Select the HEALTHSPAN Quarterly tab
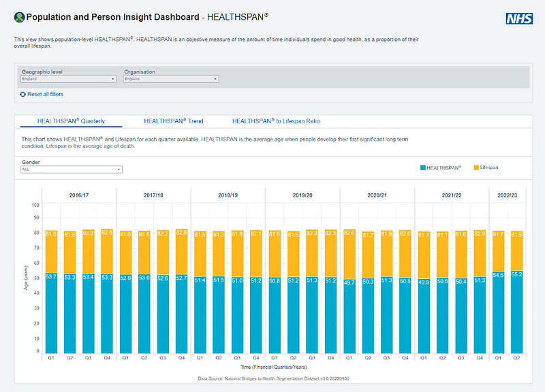 (71, 121)
